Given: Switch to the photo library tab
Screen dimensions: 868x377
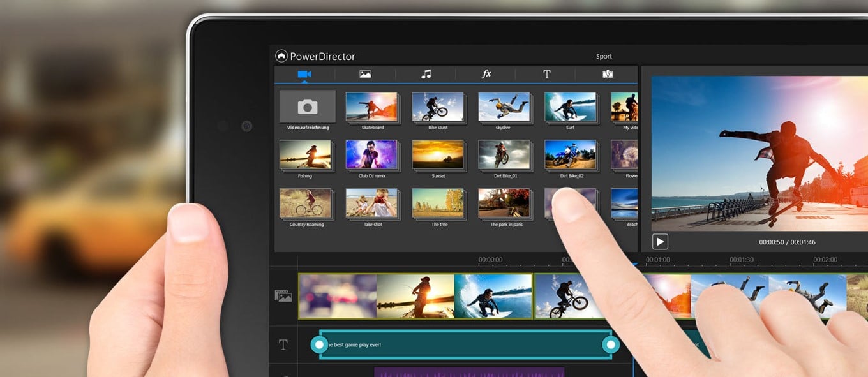Looking at the screenshot, I should coord(365,74).
